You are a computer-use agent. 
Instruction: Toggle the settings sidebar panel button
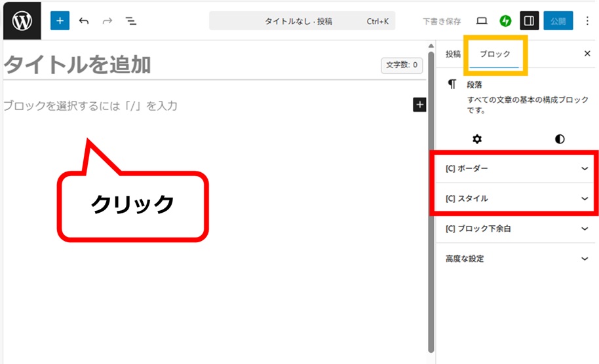[529, 21]
